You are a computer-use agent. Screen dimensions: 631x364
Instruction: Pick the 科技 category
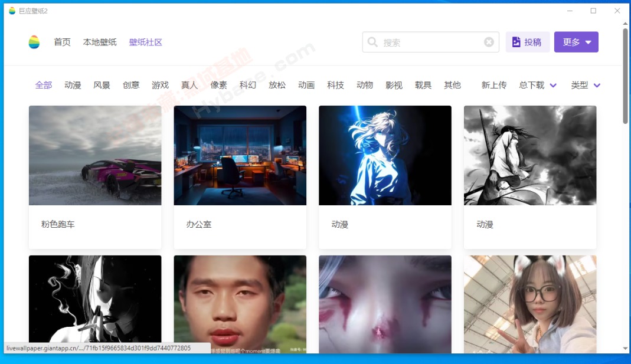tap(336, 86)
